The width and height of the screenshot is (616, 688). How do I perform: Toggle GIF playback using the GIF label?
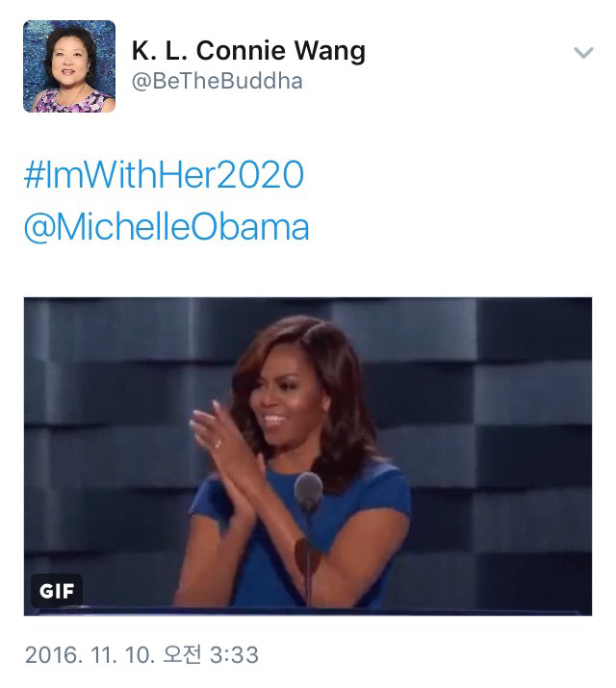coord(56,589)
